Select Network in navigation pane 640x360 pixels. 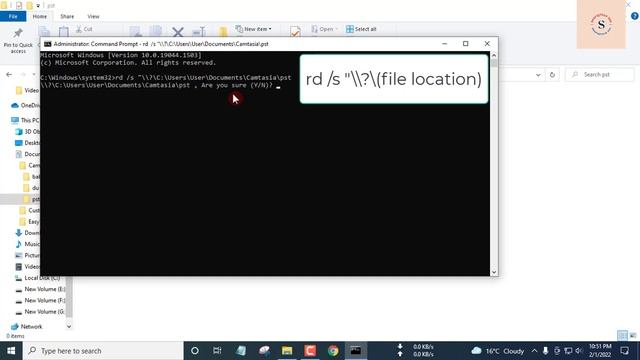[x=27, y=327]
